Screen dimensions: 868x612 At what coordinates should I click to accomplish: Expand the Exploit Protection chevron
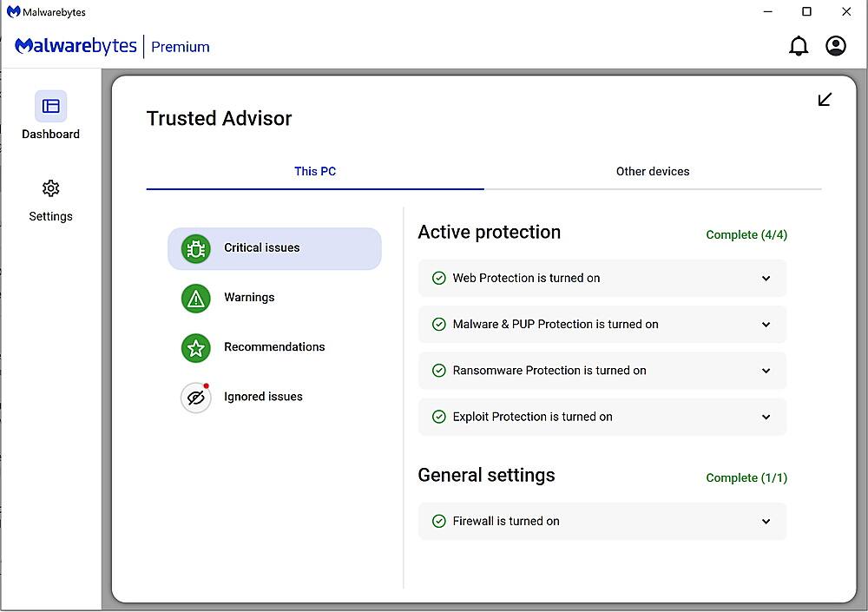click(x=766, y=417)
